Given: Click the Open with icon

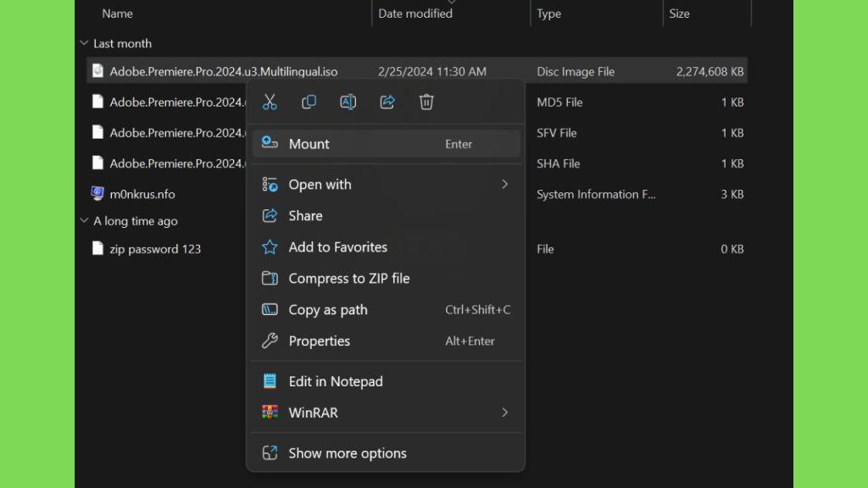Looking at the screenshot, I should tap(270, 184).
